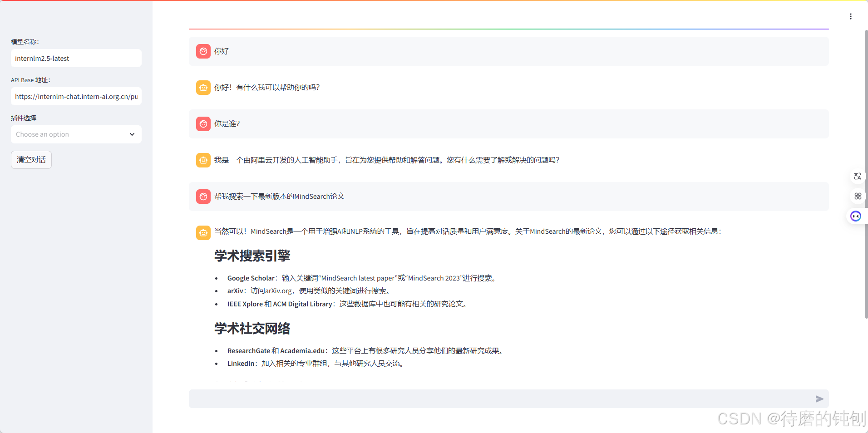The width and height of the screenshot is (868, 433).
Task: Click ResearchGate 和 Academia.edu bullet text
Action: (366, 351)
